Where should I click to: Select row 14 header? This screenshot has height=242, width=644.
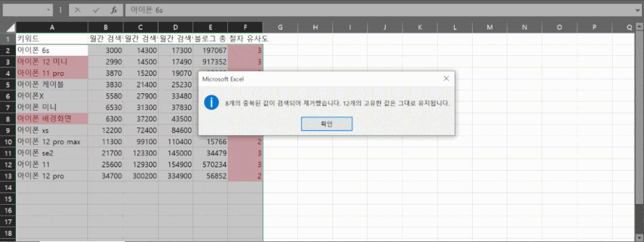8,187
